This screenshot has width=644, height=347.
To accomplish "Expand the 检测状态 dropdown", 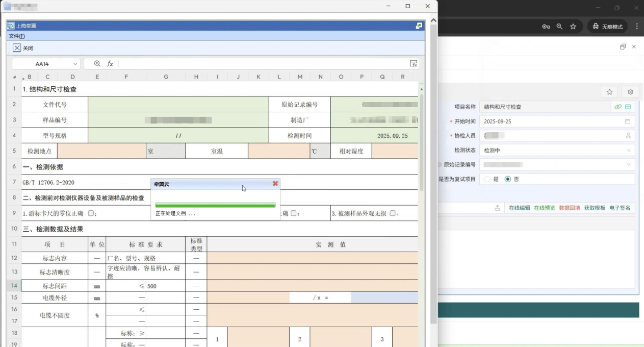I will [628, 151].
